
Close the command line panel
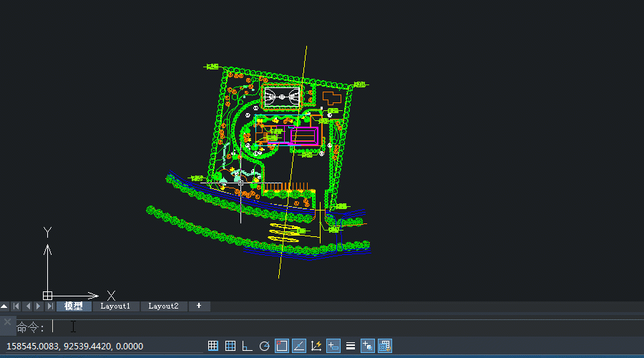(x=7, y=322)
